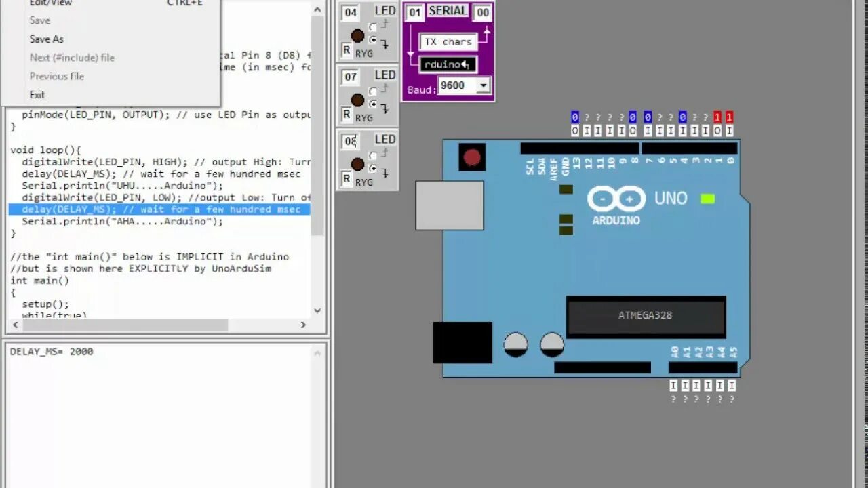Click the code pane's horizontal scroll left arrow

(x=16, y=325)
